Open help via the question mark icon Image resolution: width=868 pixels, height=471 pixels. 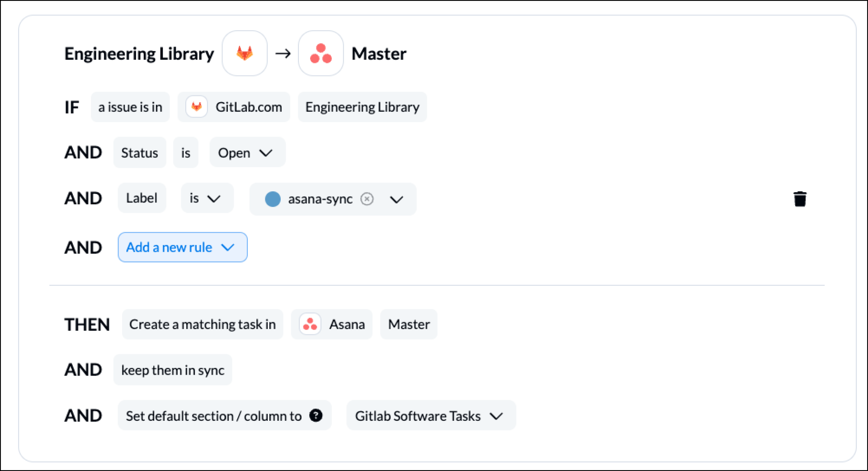(x=316, y=415)
